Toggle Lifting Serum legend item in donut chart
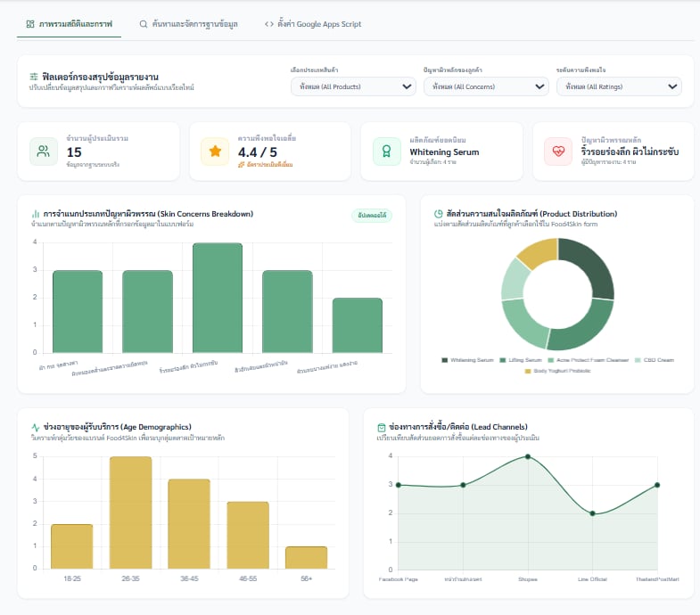The width and height of the screenshot is (700, 615). (x=521, y=360)
